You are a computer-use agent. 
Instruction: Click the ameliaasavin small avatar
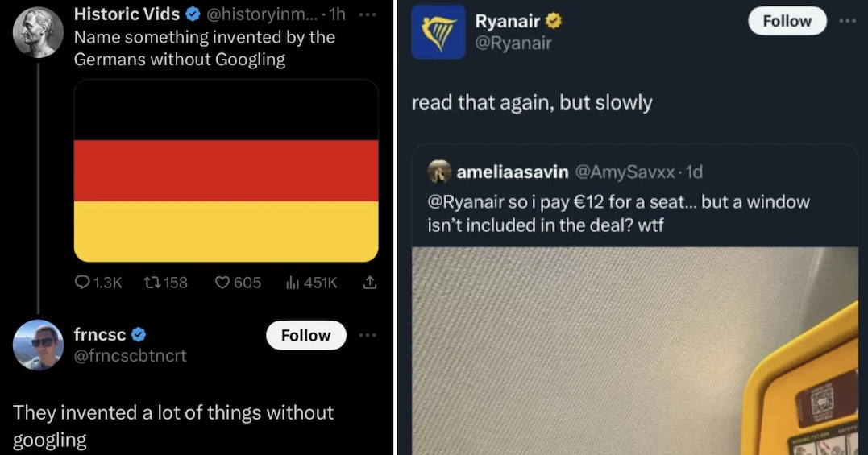(439, 172)
